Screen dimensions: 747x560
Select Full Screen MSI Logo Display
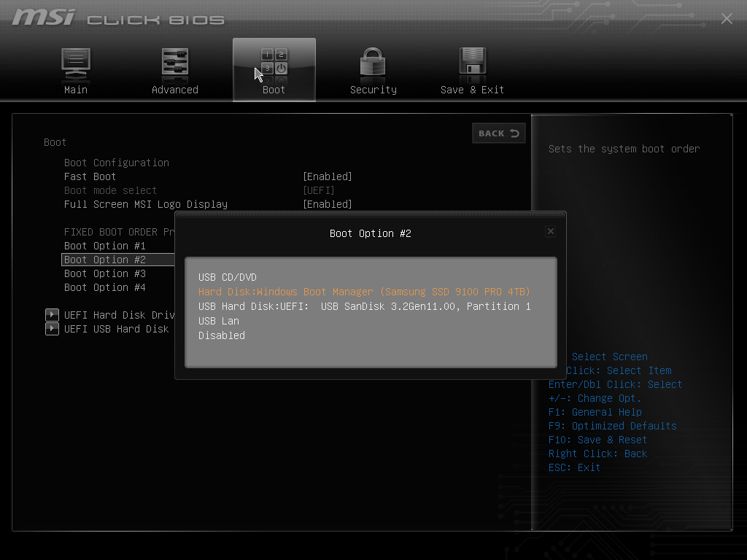(x=146, y=204)
